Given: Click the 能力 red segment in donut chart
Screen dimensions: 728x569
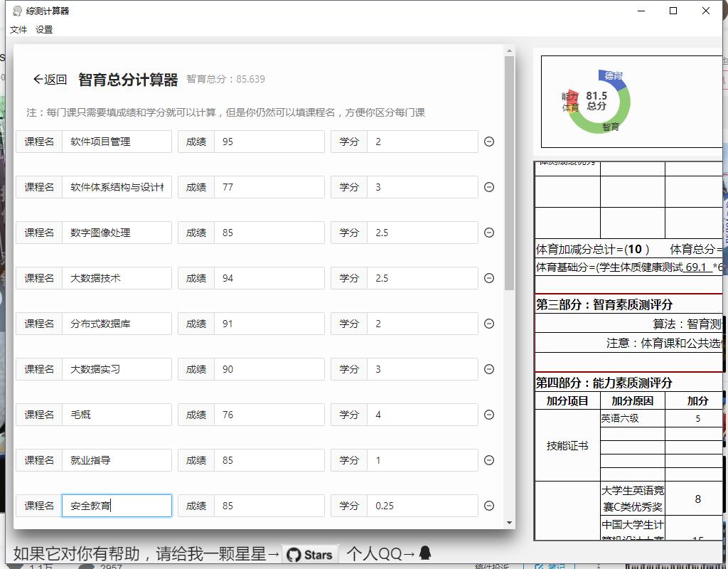Looking at the screenshot, I should 572,97.
